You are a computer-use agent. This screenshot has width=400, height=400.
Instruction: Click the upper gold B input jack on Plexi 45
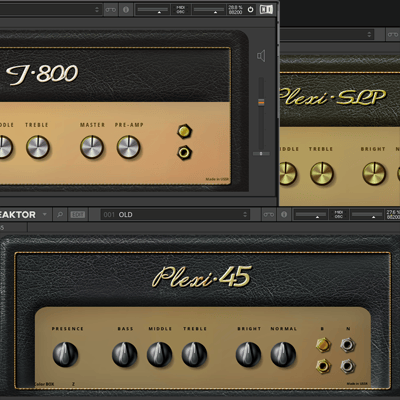pos(323,345)
